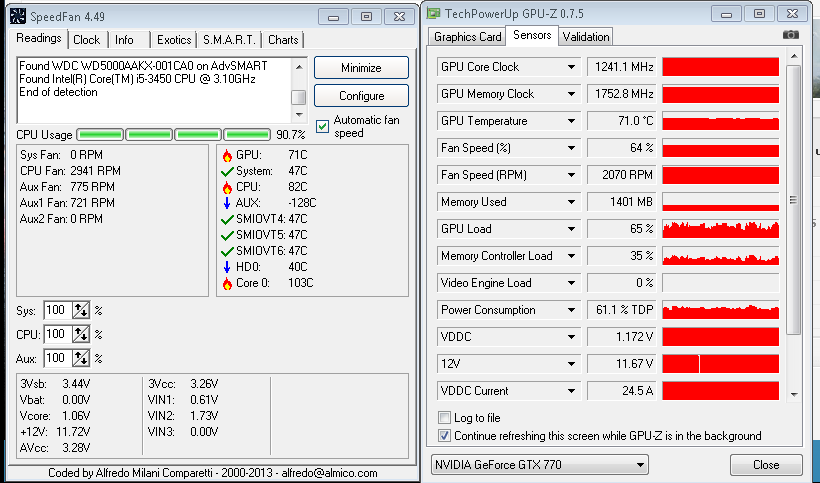Open the S.M.A.R.T. tab
Screen dimensions: 820x483
point(230,40)
